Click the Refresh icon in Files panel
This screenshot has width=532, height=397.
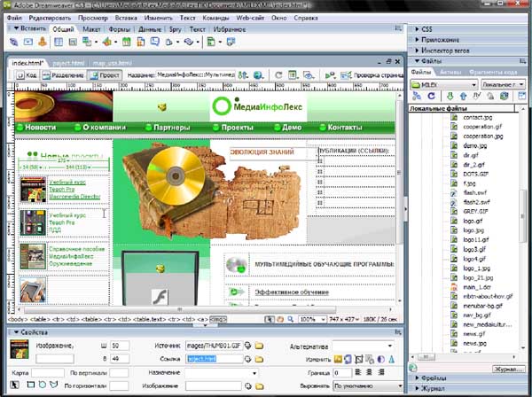click(434, 96)
